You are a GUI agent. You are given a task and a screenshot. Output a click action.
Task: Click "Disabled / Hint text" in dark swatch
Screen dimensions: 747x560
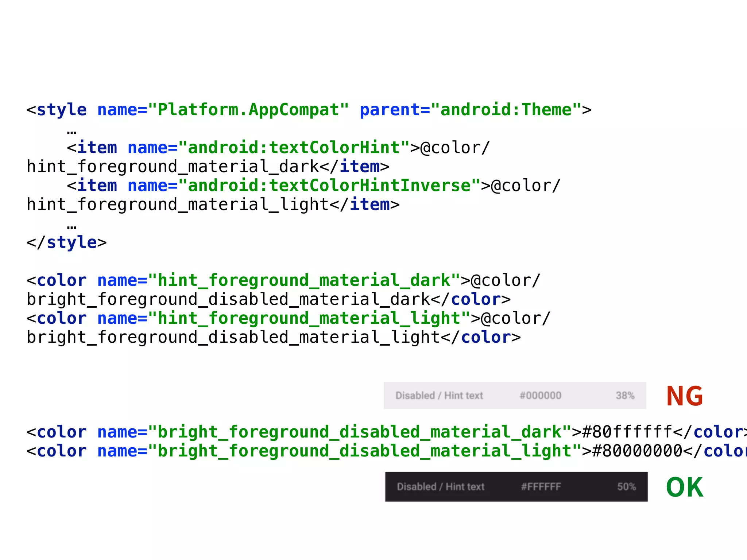[x=441, y=487]
